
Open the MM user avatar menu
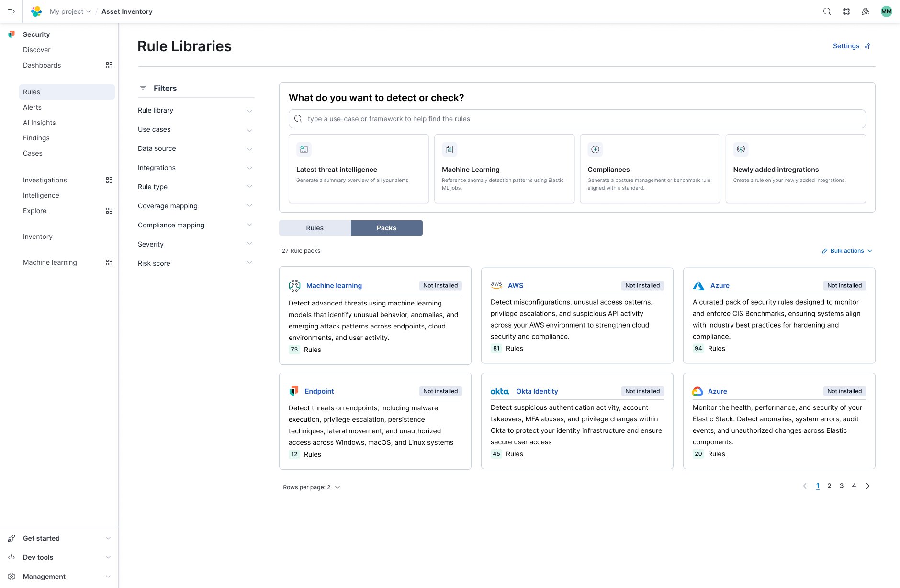point(886,11)
